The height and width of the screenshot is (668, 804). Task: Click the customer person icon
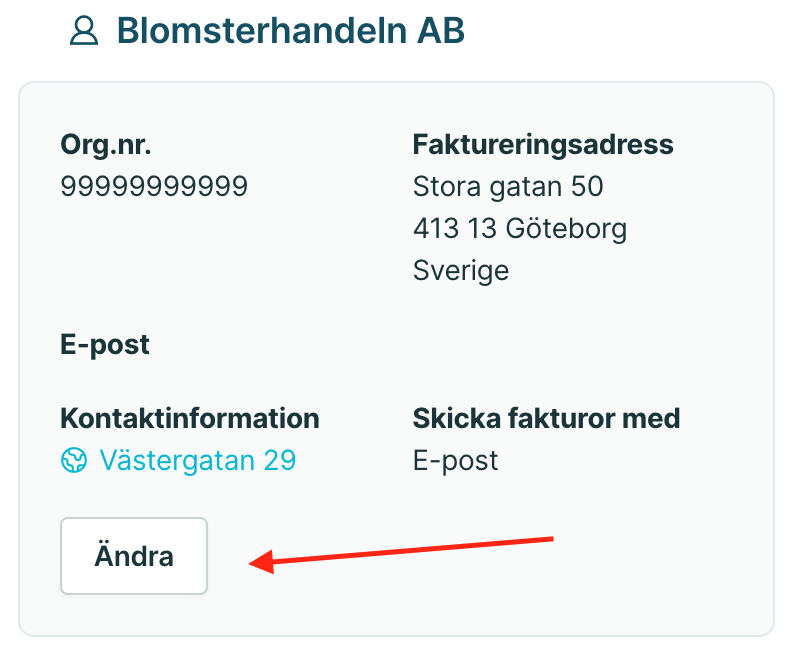coord(84,31)
